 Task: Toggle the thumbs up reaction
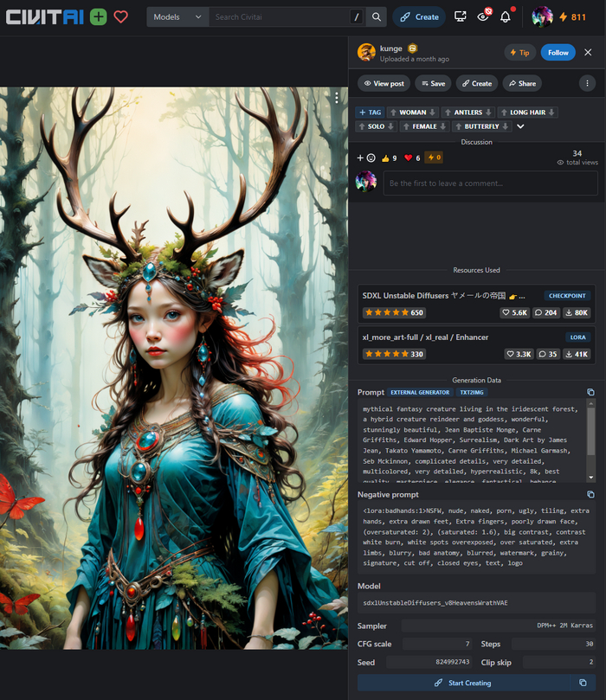point(388,157)
